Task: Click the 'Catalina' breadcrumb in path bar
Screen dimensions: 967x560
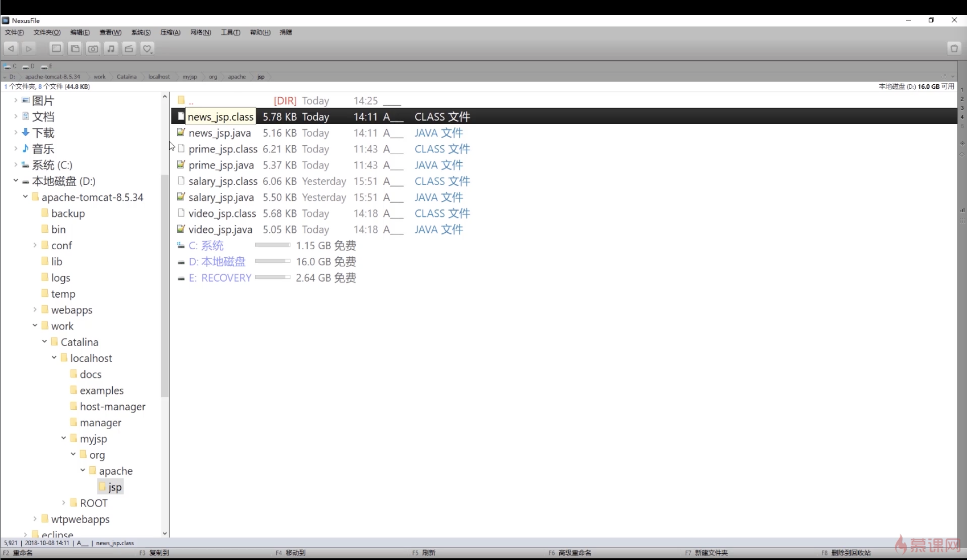Action: pos(126,77)
